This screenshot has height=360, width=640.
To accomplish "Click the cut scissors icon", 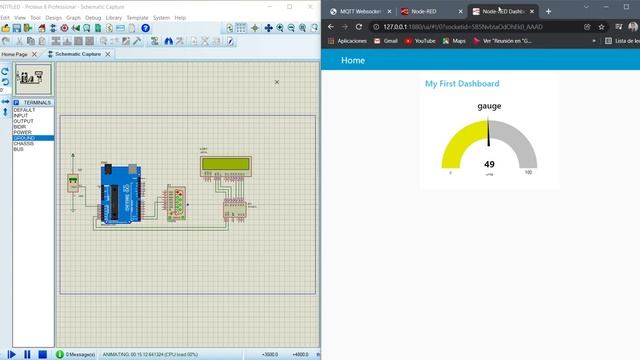I will coord(19,41).
